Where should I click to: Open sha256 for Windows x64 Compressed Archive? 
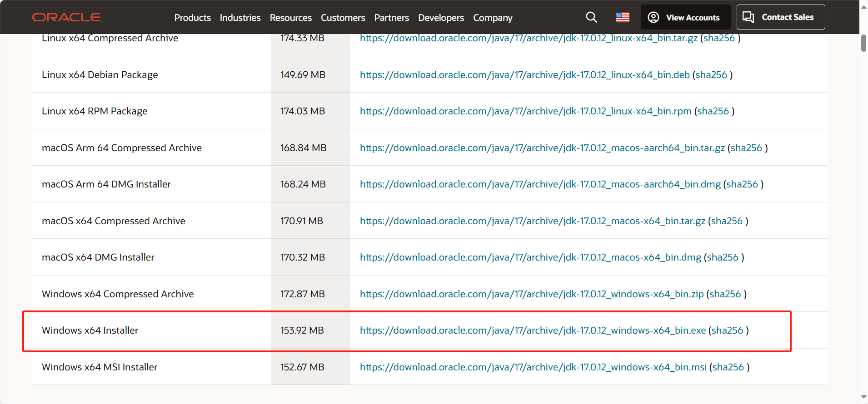pos(725,294)
